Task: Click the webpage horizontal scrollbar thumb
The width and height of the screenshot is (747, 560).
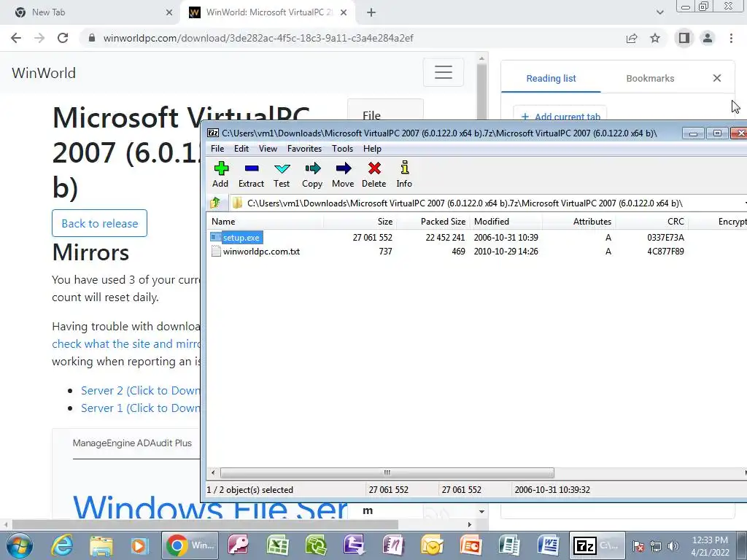Action: click(205, 525)
